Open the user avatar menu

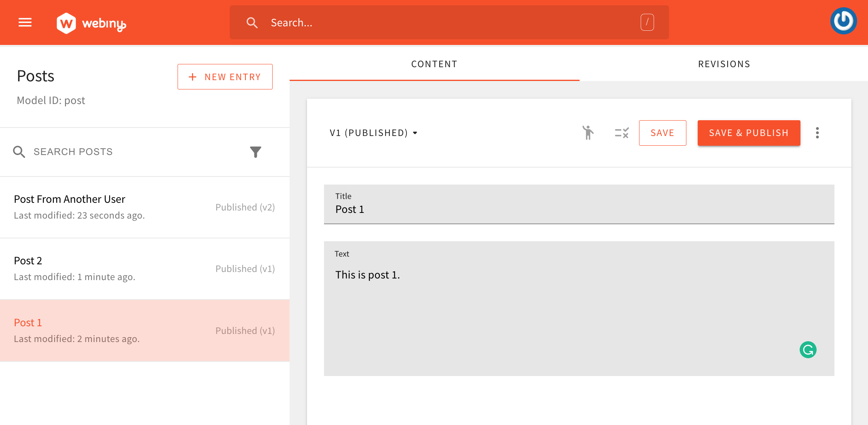(843, 21)
